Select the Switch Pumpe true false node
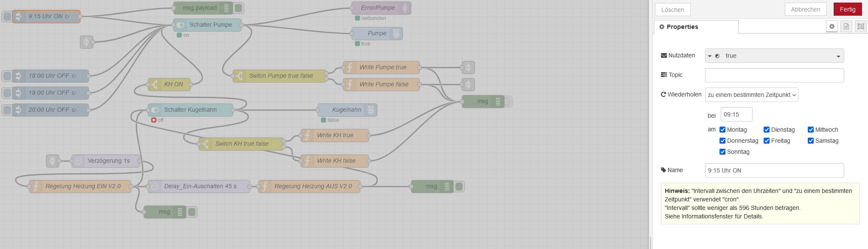Image resolution: width=868 pixels, height=249 pixels. point(280,76)
